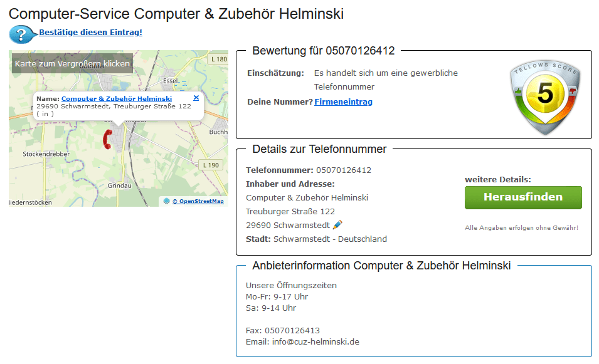Click the 'Stadt: Schwarmstedt - Deutschland' line
This screenshot has height=364, width=599.
316,239
